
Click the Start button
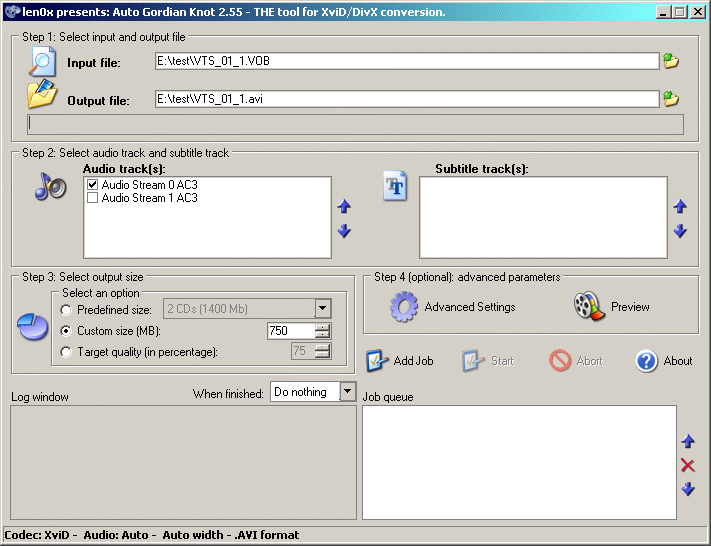point(488,361)
